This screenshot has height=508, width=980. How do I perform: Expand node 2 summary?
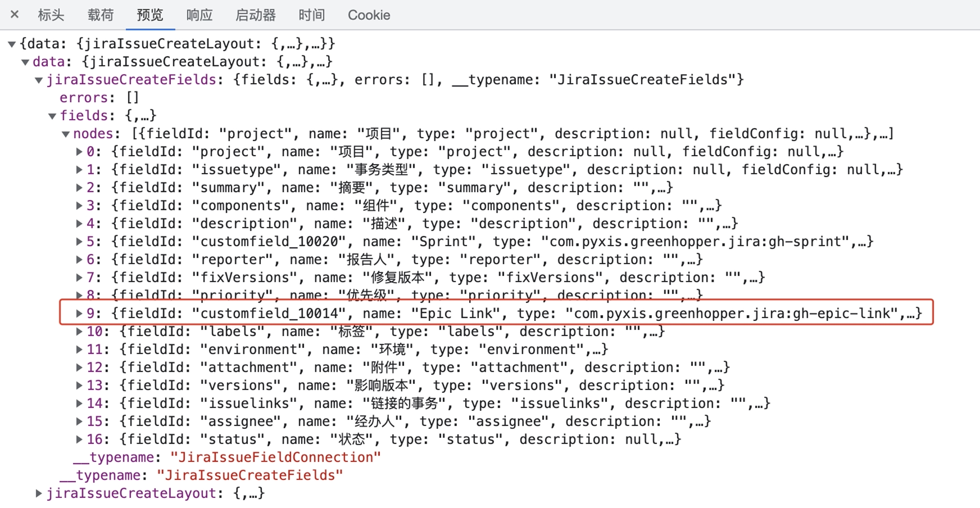(79, 188)
